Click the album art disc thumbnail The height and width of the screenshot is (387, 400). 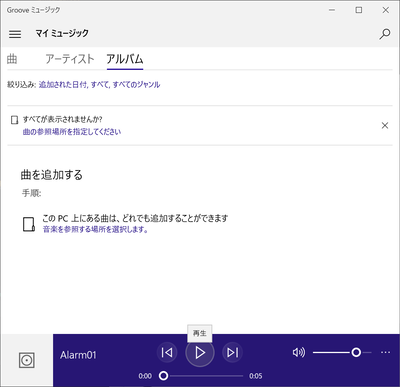(27, 360)
